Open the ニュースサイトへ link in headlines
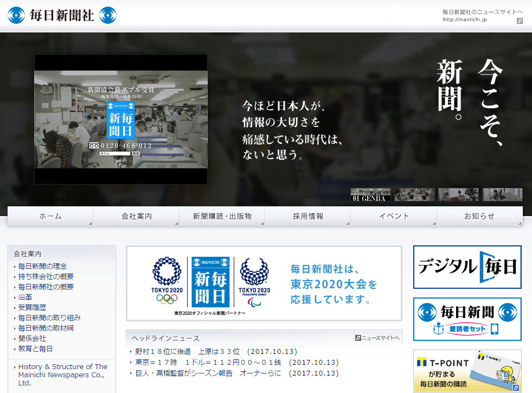The width and height of the screenshot is (532, 393). [377, 338]
